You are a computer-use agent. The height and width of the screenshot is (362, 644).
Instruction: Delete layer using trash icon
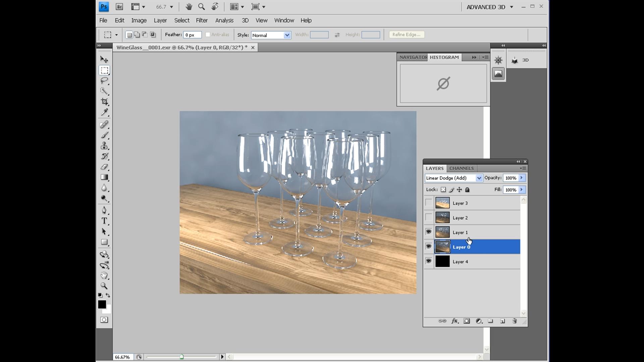[515, 321]
